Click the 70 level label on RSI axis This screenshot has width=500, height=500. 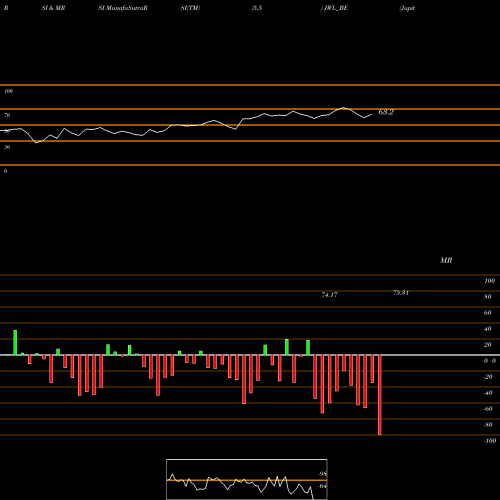tap(7, 115)
